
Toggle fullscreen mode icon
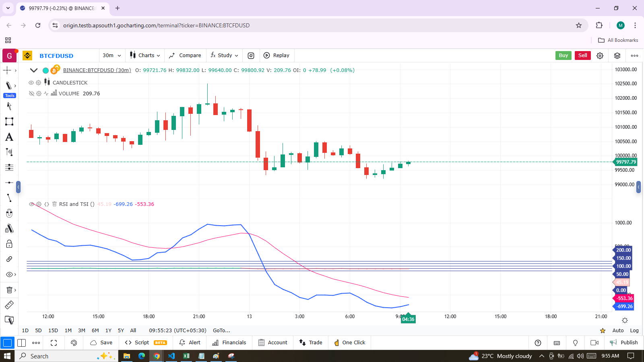pyautogui.click(x=54, y=343)
